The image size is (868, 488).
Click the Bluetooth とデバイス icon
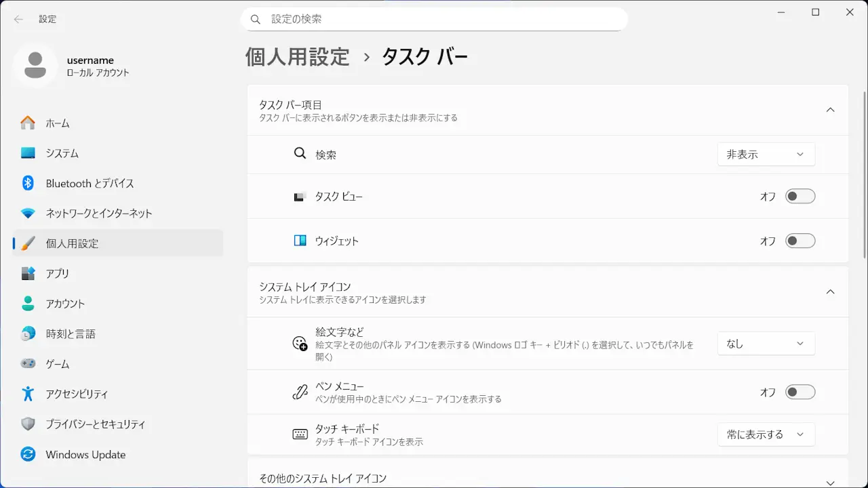(x=28, y=183)
